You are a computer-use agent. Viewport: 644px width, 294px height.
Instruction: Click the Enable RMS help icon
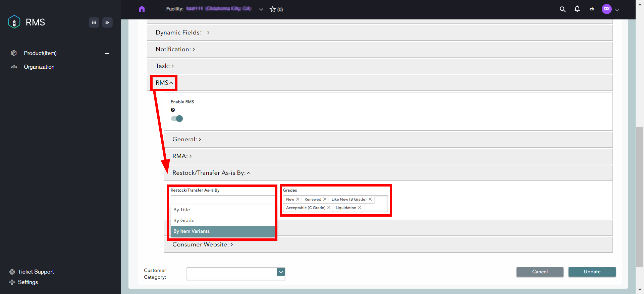[173, 110]
